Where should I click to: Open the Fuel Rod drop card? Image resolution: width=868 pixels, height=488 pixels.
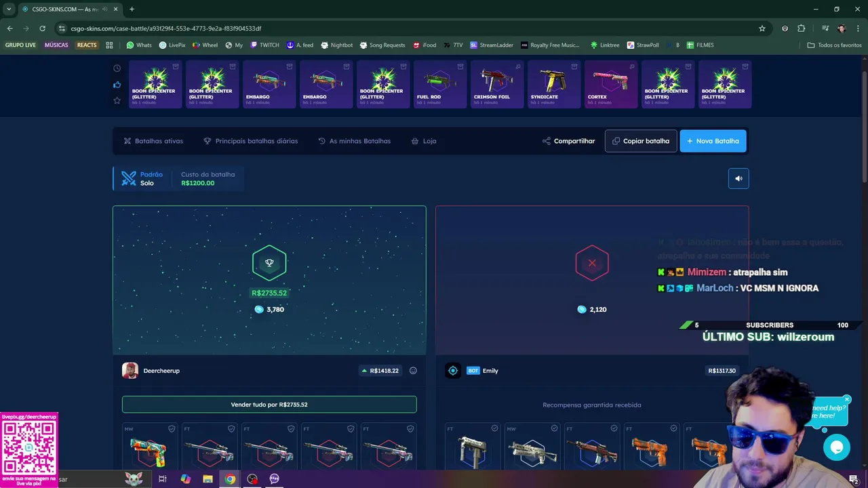coord(440,84)
